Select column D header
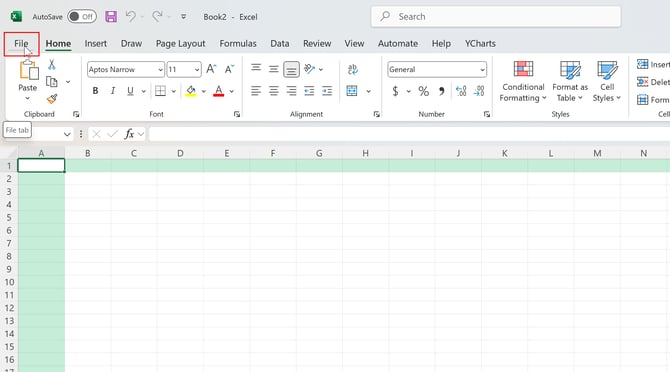The image size is (670, 372). [180, 153]
